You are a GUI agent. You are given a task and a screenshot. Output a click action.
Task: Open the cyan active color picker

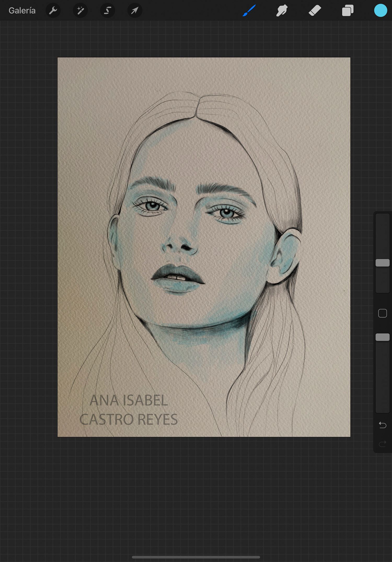[x=381, y=10]
